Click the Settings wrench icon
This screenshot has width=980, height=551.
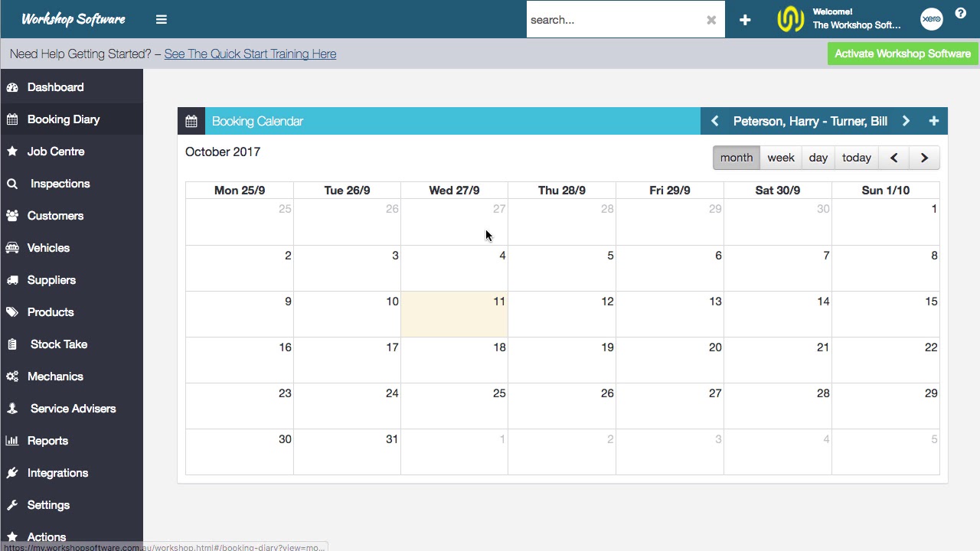(12, 505)
